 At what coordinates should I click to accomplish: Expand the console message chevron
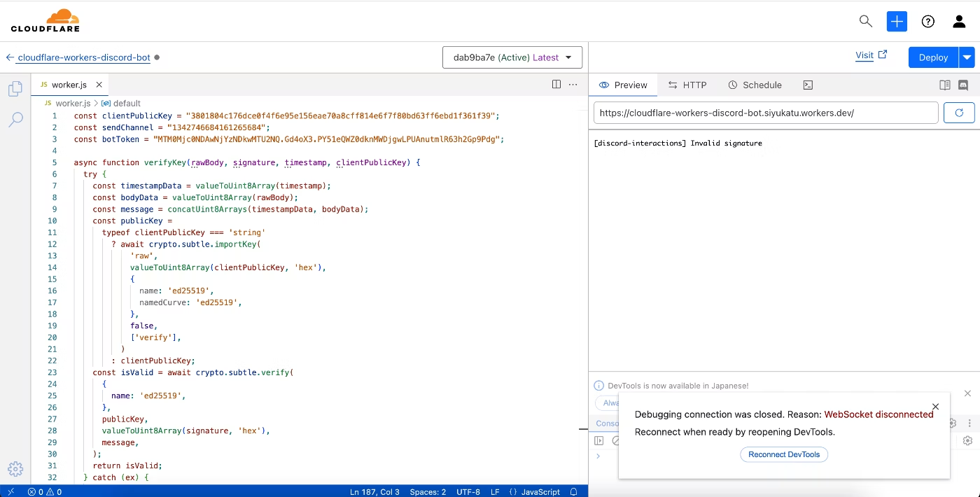point(598,456)
